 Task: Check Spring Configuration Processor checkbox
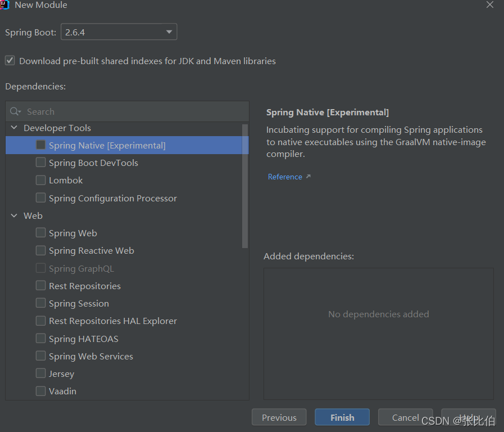41,197
